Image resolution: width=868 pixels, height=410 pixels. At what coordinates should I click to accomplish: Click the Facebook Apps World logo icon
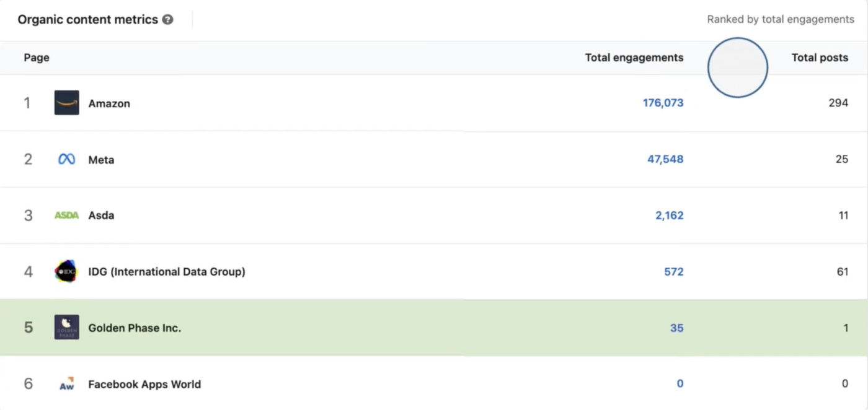[66, 383]
